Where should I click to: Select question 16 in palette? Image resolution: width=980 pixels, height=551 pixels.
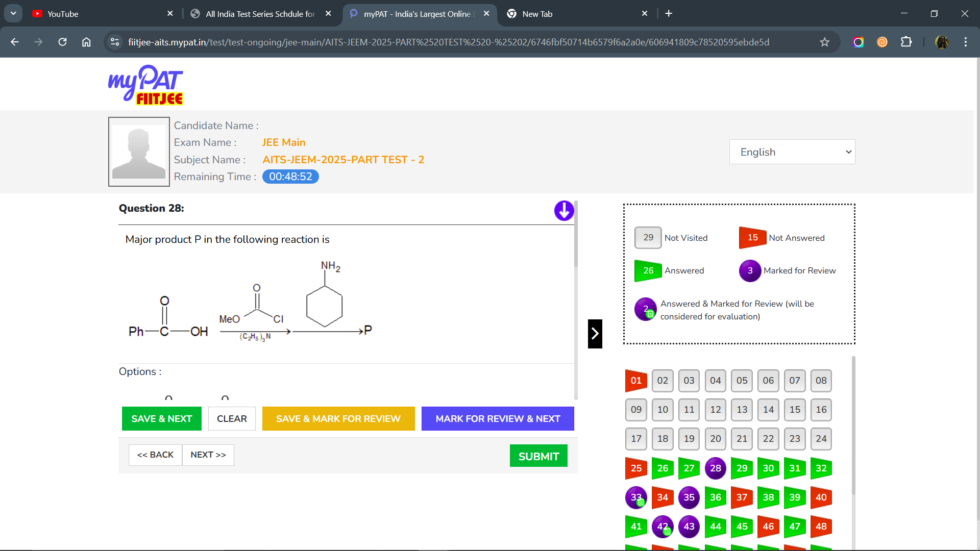(x=821, y=410)
